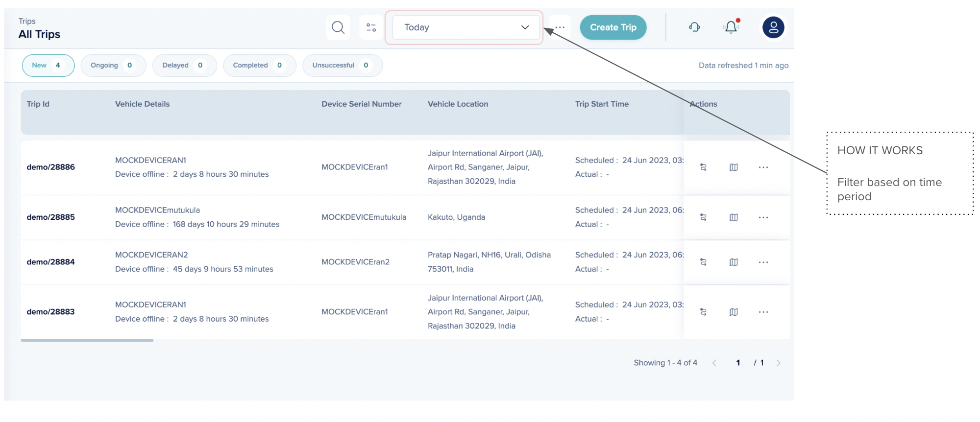
Task: Open trip demo/28885 link
Action: 51,217
